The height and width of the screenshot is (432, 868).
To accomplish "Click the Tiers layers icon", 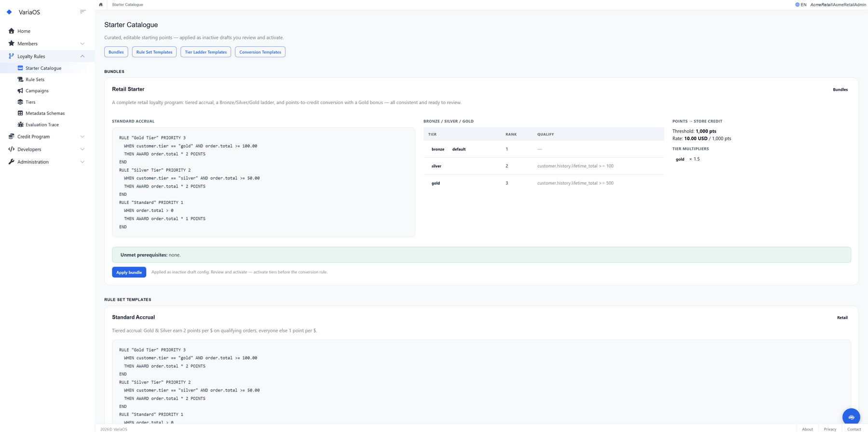I will (x=20, y=102).
